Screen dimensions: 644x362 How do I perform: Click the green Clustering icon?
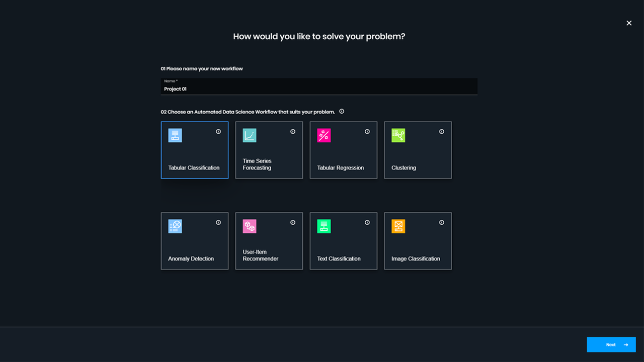coord(398,135)
